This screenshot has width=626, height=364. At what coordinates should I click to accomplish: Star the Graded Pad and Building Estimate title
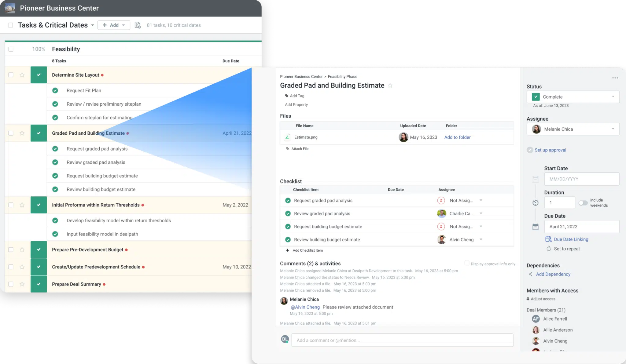pos(390,86)
